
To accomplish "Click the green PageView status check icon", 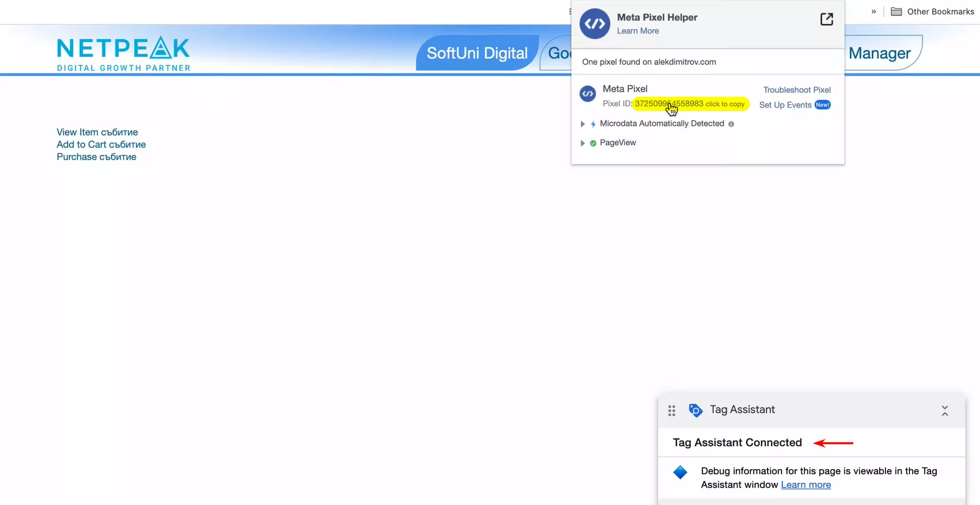I will click(593, 143).
